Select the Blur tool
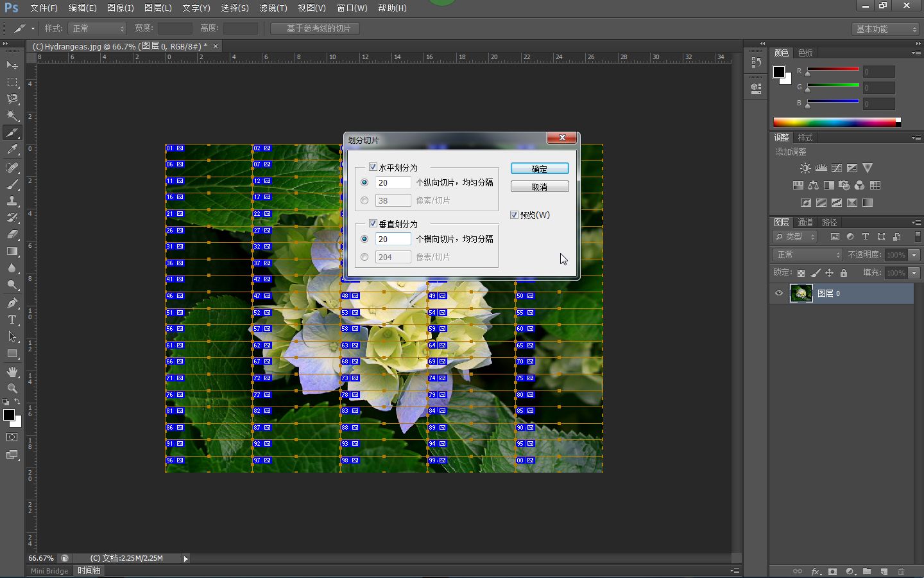 click(12, 268)
